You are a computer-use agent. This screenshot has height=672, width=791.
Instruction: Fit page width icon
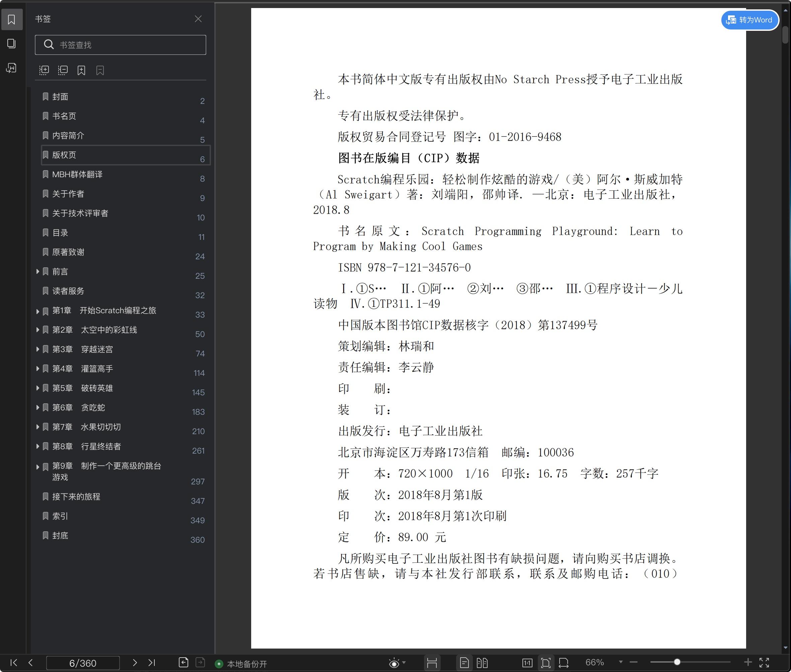(x=564, y=663)
